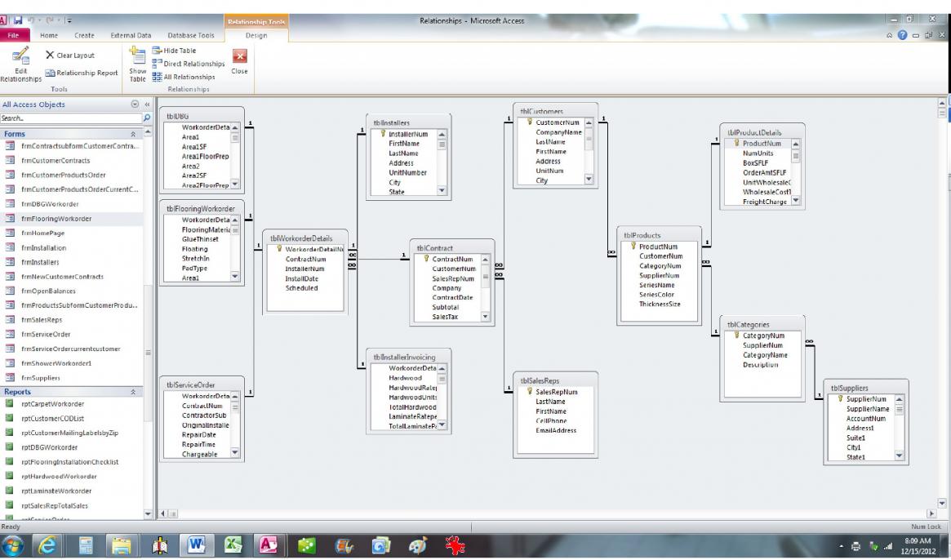Select the tblSalesReps table title bar
Image resolution: width=951 pixels, height=560 pixels.
coord(555,381)
